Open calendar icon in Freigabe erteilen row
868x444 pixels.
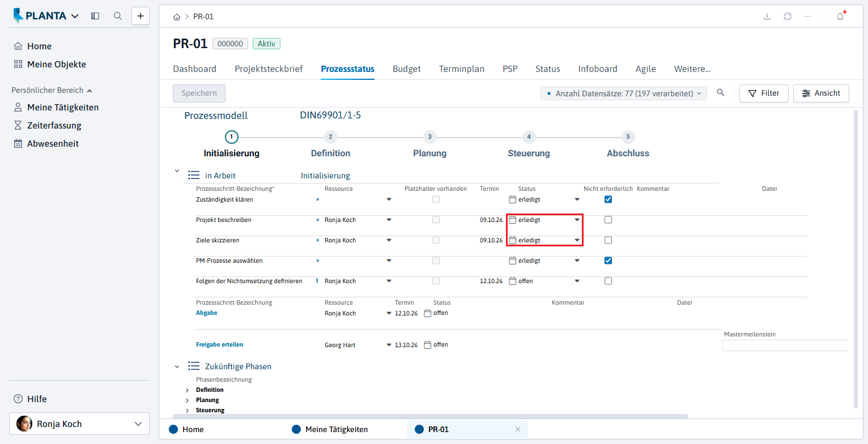tap(428, 345)
